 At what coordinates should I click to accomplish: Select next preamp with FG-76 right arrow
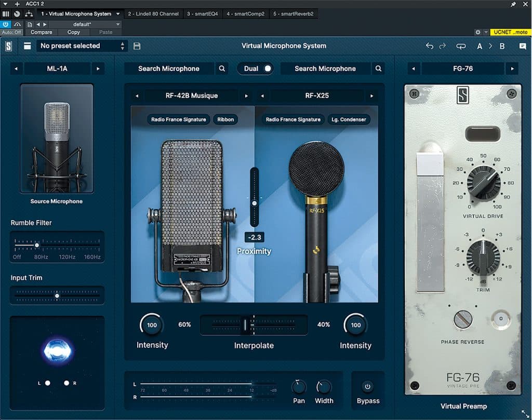(512, 69)
